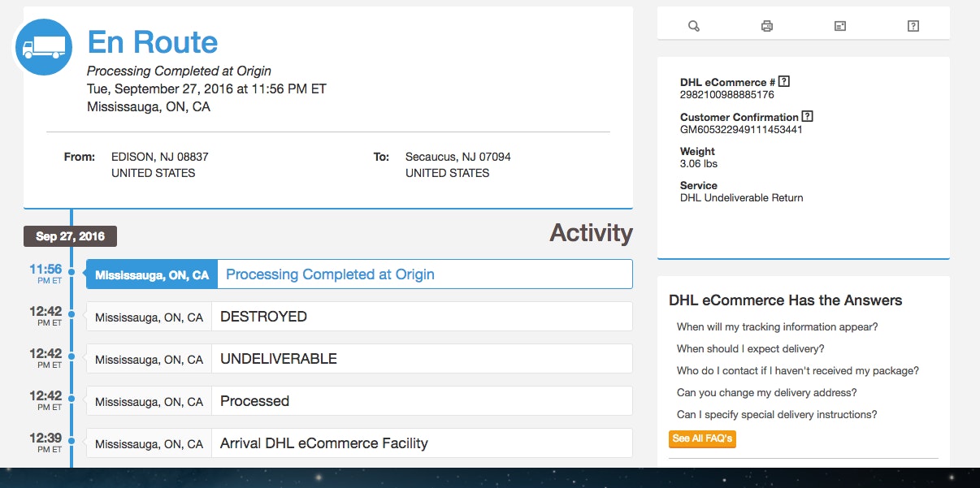The image size is (980, 488).
Task: Select the UNDELIVERABLE activity row
Action: coord(358,359)
